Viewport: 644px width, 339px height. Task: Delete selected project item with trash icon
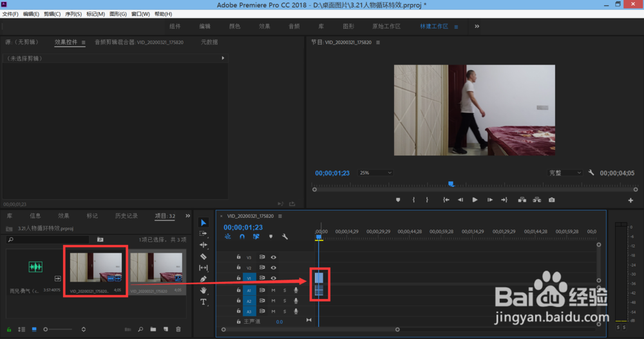[178, 329]
